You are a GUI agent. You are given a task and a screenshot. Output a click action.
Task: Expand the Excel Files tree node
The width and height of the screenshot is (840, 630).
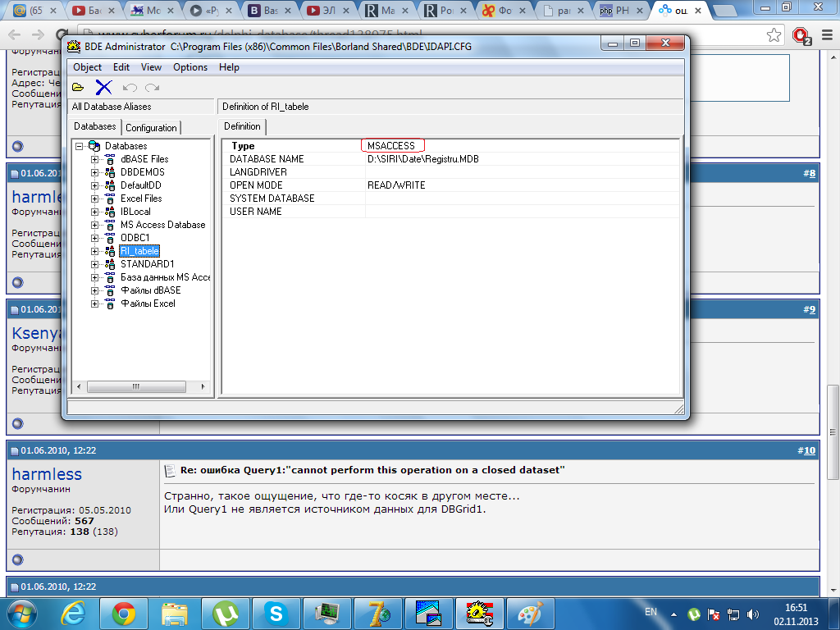point(94,199)
